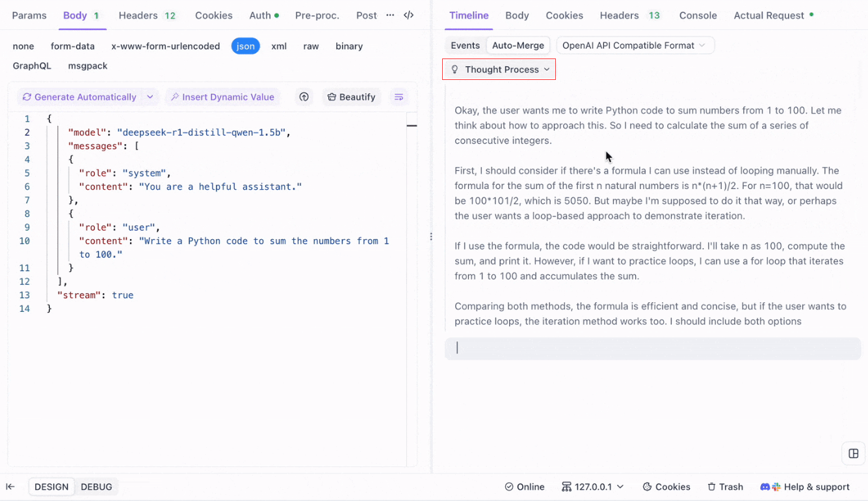Switch to request Body tab

pyautogui.click(x=81, y=15)
